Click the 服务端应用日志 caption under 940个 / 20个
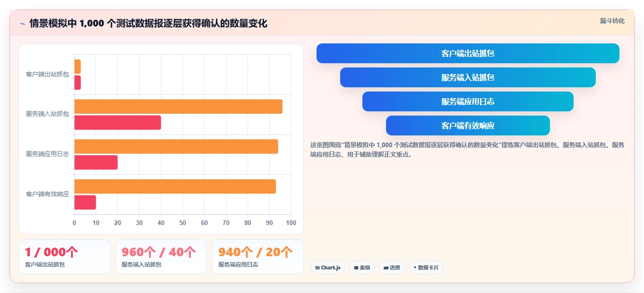644x293 pixels. point(238,265)
